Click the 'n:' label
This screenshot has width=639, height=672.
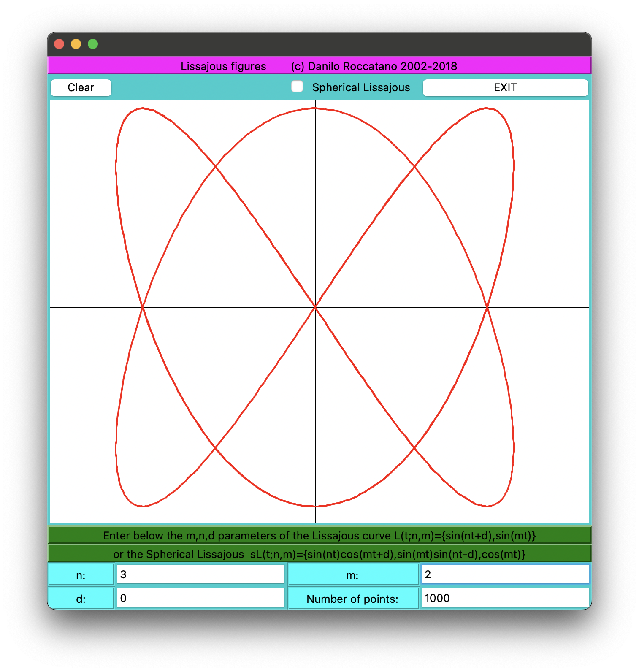(x=81, y=575)
